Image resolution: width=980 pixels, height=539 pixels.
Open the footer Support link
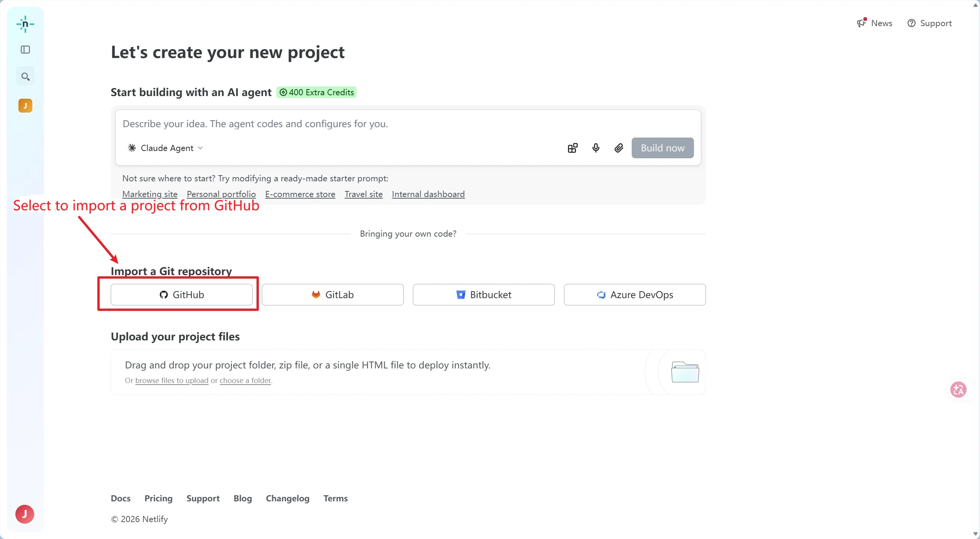[203, 498]
